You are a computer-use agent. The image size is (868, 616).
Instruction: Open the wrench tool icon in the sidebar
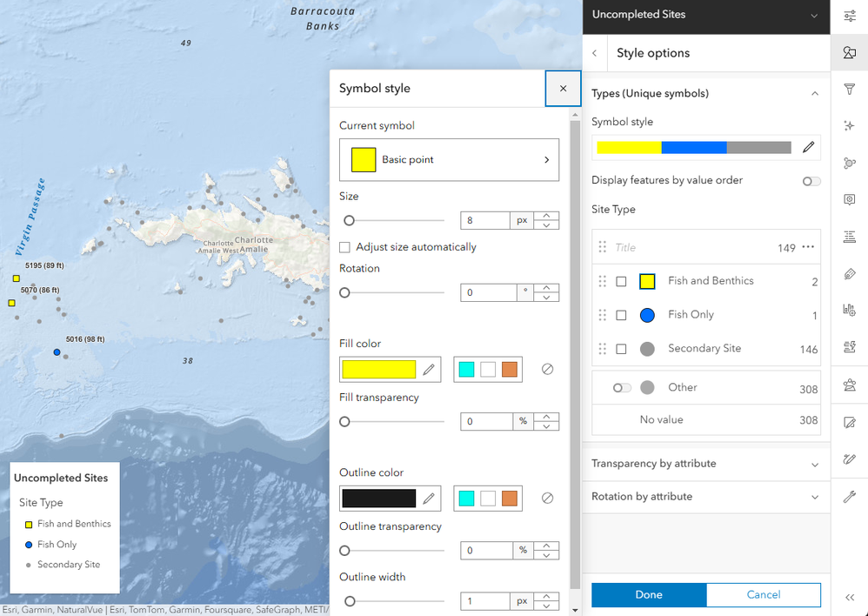849,496
